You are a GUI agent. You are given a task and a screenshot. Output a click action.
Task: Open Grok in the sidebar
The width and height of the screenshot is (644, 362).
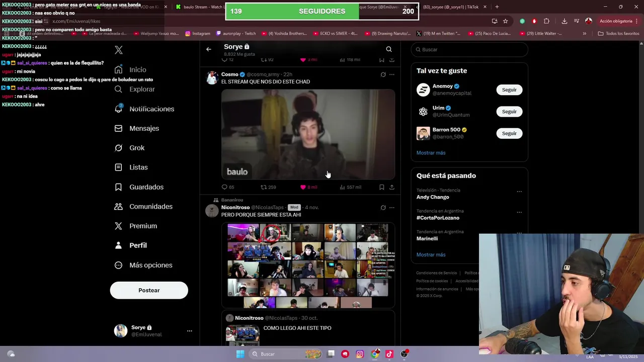click(129, 148)
